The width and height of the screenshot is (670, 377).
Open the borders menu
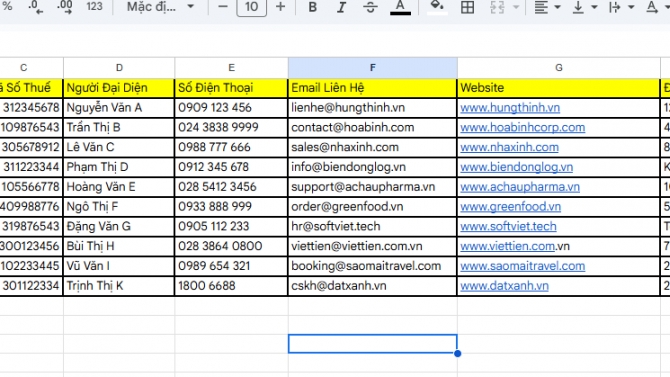[467, 6]
